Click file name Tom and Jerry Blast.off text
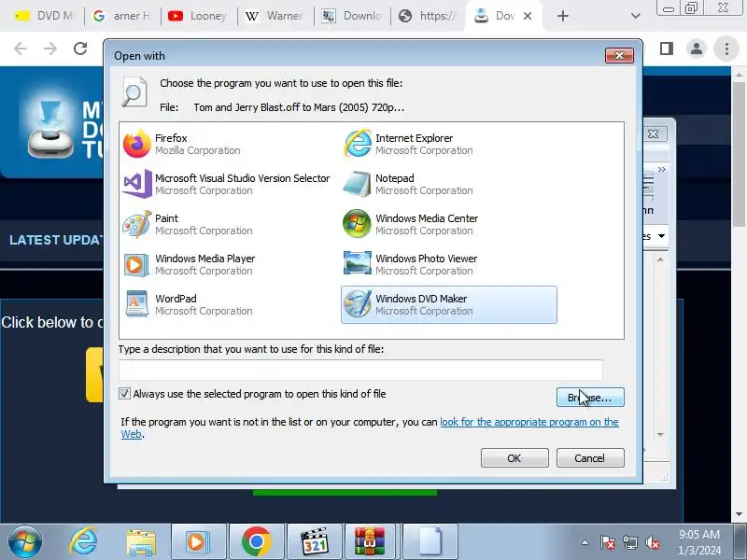The height and width of the screenshot is (560, 747). click(x=299, y=107)
